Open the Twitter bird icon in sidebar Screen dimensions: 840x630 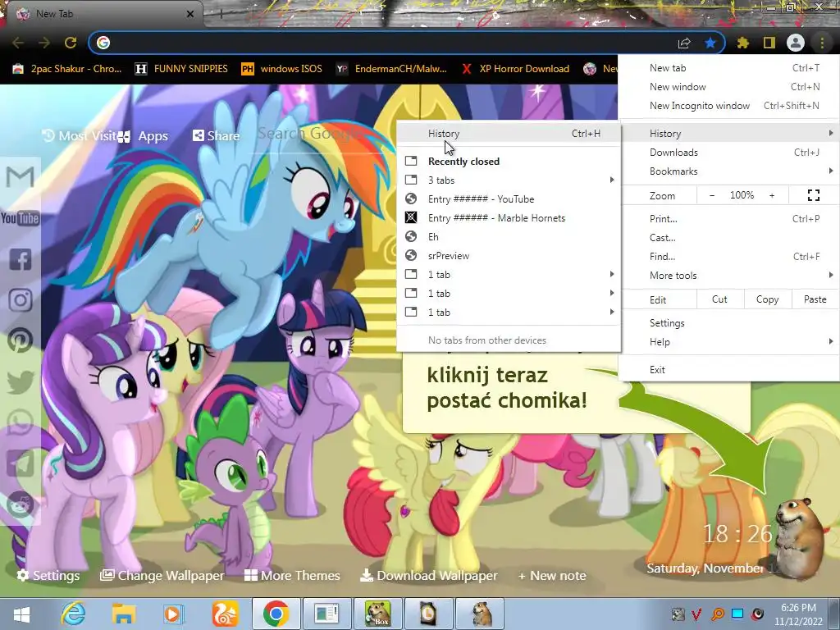[x=21, y=381]
